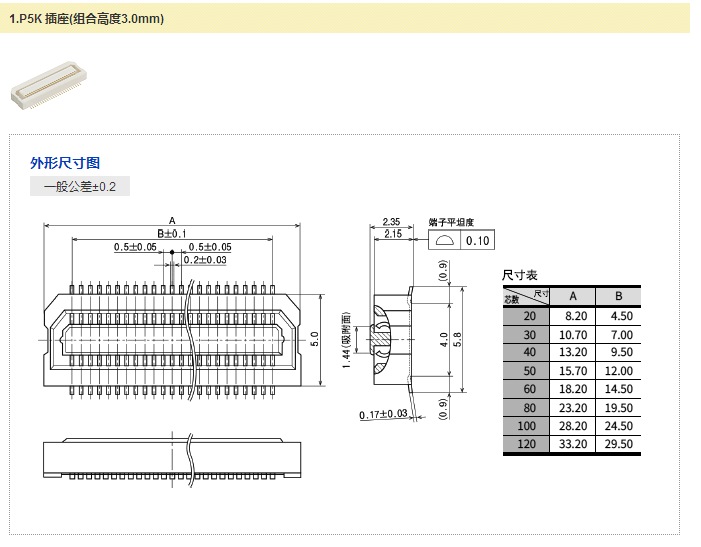Viewport: 701px width, 547px height.
Task: Click the 5.8 height dimension label
Action: [458, 338]
